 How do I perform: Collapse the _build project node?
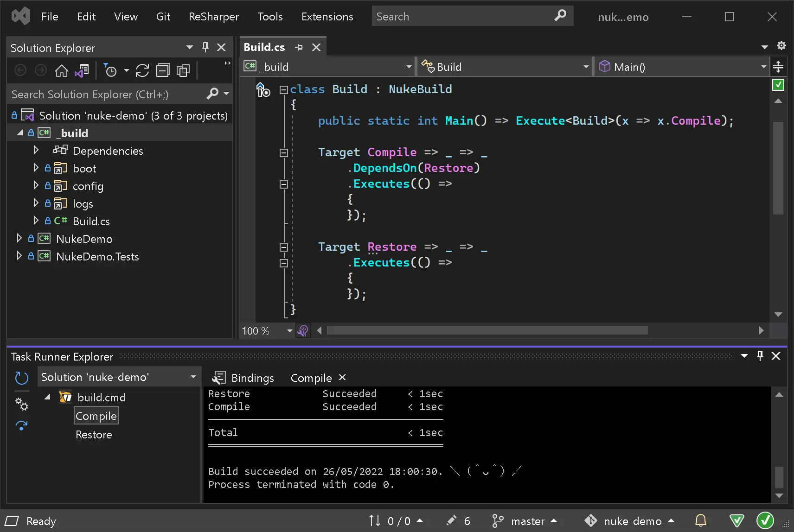(19, 133)
